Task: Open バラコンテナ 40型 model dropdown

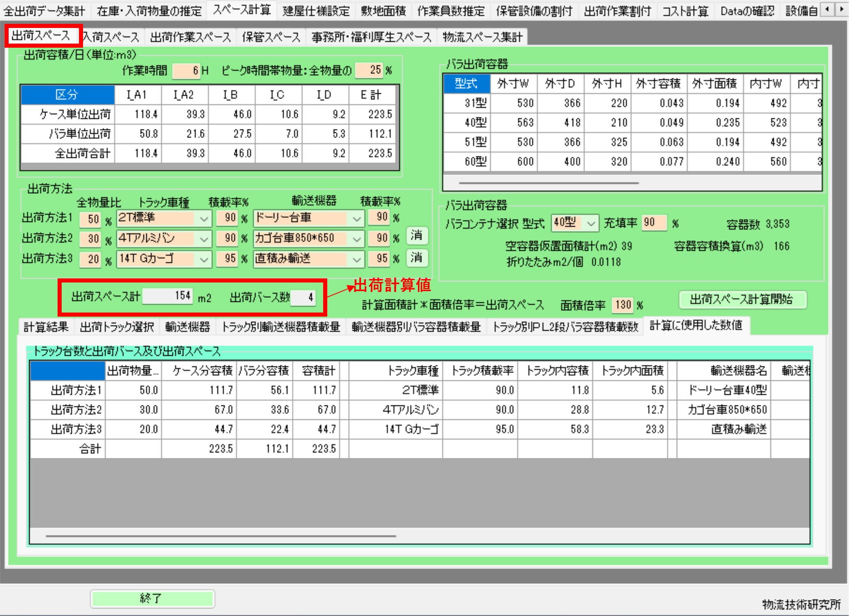Action: point(590,223)
